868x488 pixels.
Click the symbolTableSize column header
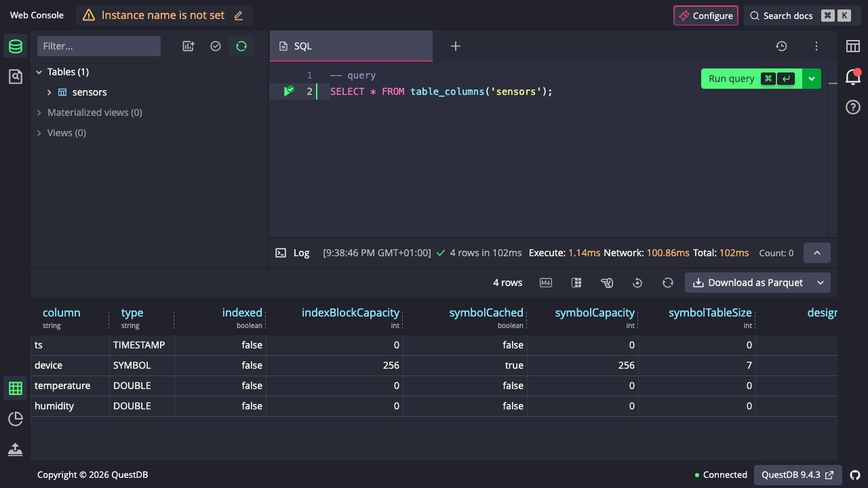click(710, 312)
